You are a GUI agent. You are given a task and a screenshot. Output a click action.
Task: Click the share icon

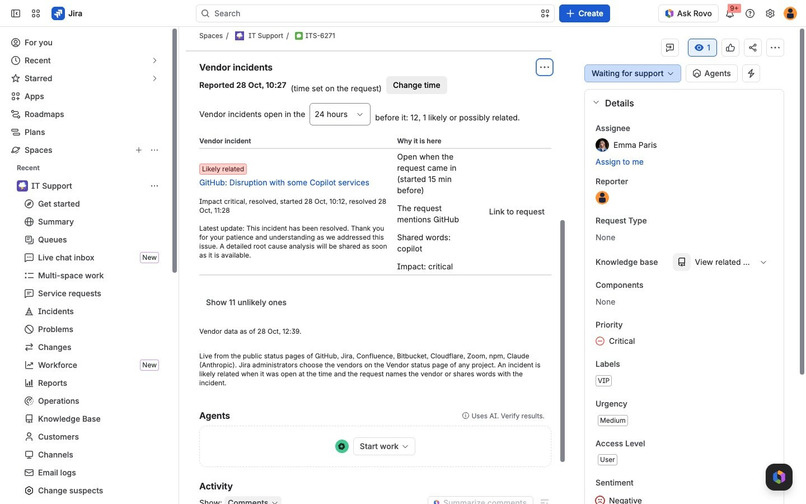(x=753, y=48)
